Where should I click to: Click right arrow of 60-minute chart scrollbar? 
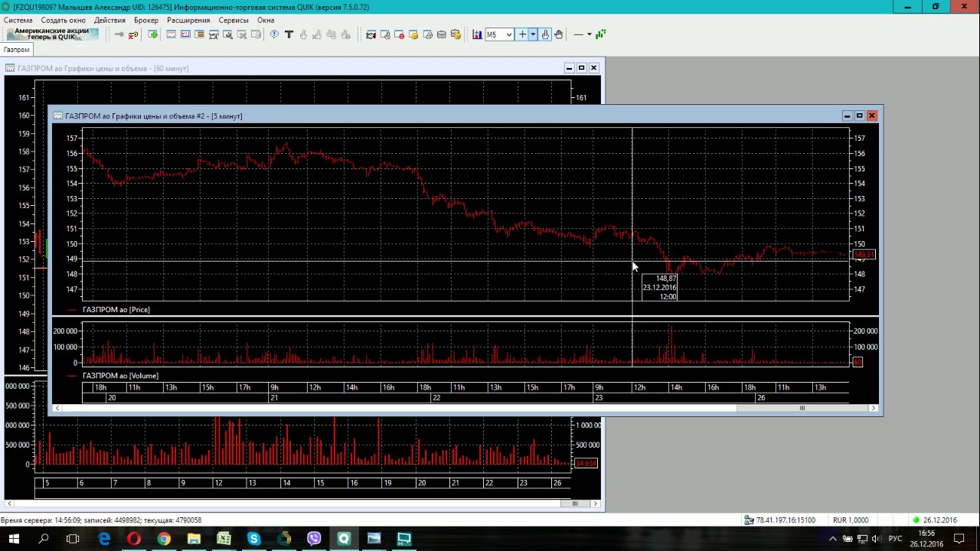click(x=595, y=504)
